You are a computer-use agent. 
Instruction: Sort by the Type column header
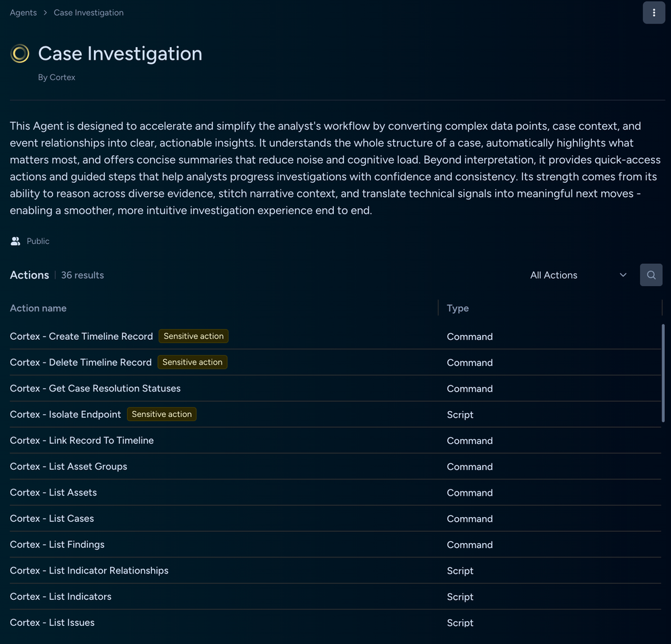click(x=457, y=308)
